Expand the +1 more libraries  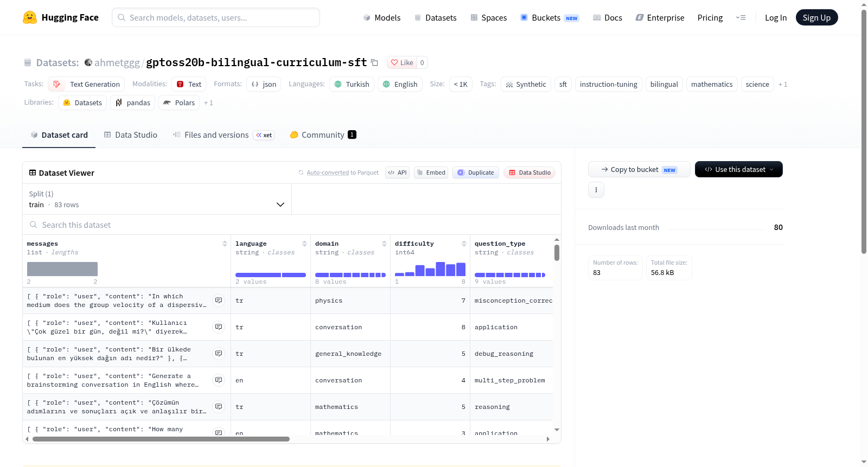(x=208, y=103)
